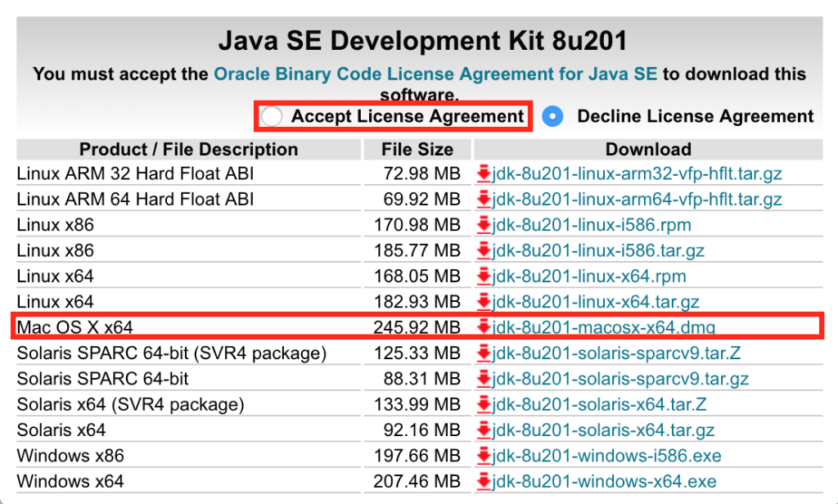
Task: Download jdk-8u201-linux-x64.rpm
Action: click(589, 277)
